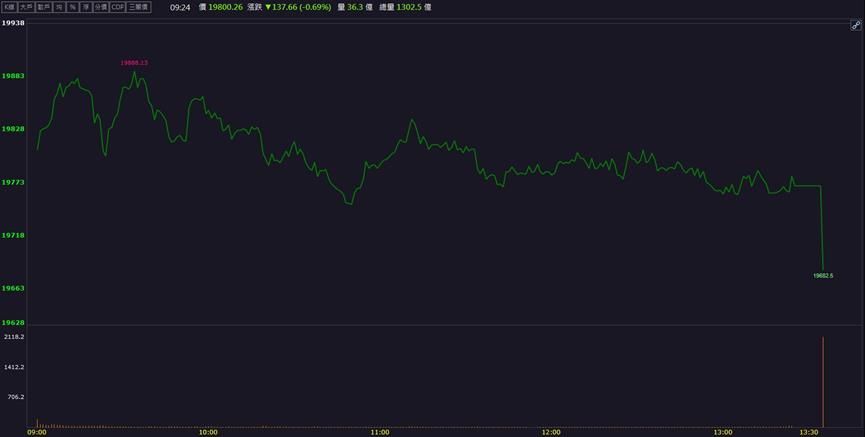Click the 12:00 time axis label
This screenshot has width=865, height=437.
click(x=551, y=433)
